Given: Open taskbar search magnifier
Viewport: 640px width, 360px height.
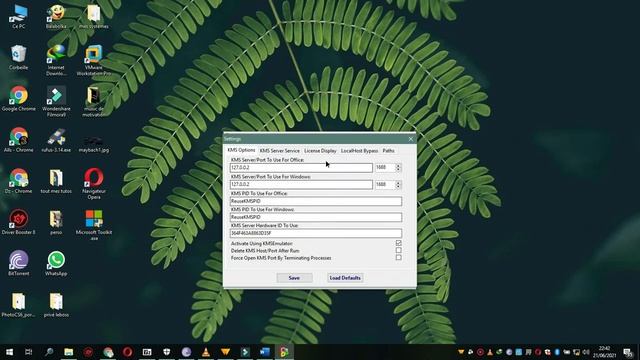Looking at the screenshot, I should point(49,352).
